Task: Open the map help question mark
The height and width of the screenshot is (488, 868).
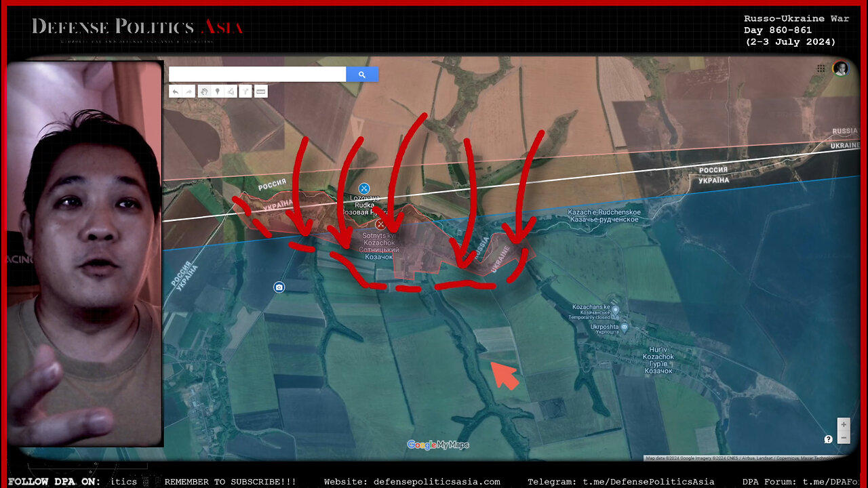Action: tap(828, 439)
